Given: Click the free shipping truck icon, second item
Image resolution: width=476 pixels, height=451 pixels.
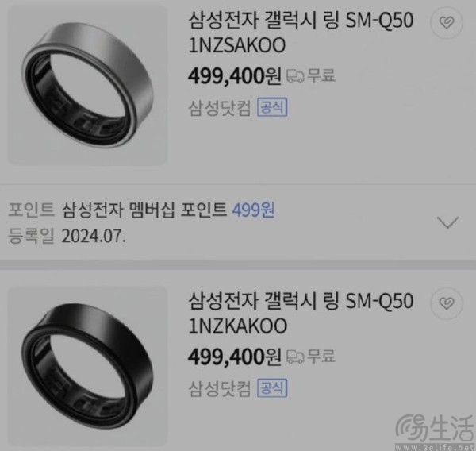Looking at the screenshot, I should 295,357.
